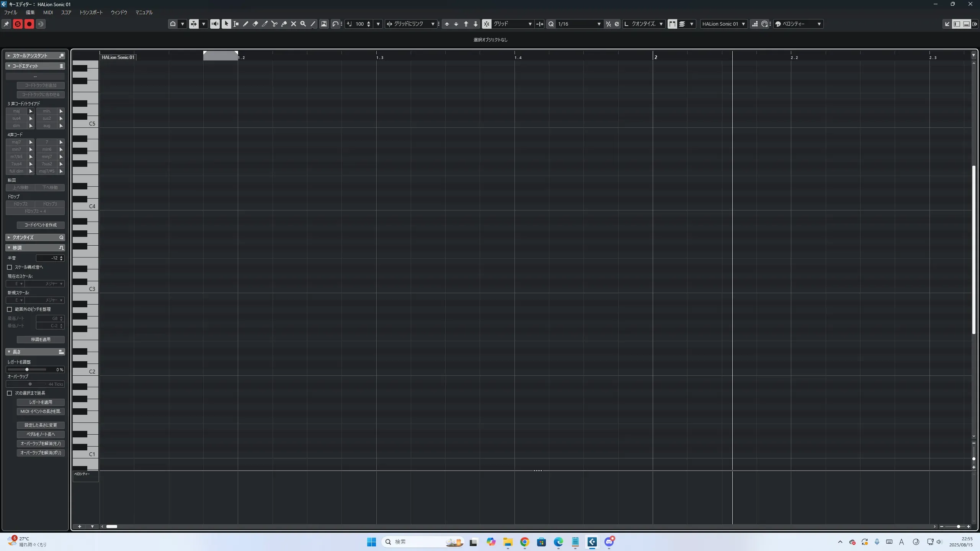Select the Draw pencil tool
The width and height of the screenshot is (980, 551).
point(246,24)
